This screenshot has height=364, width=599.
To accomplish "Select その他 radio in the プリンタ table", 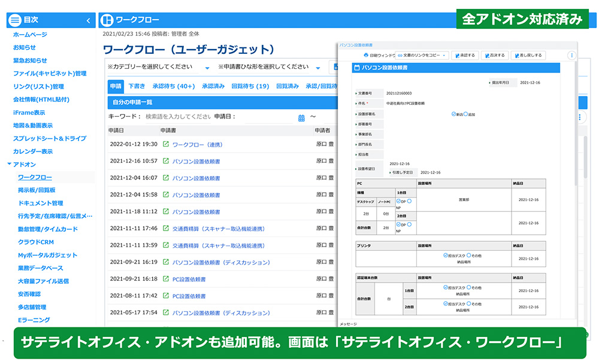I will 469,255.
